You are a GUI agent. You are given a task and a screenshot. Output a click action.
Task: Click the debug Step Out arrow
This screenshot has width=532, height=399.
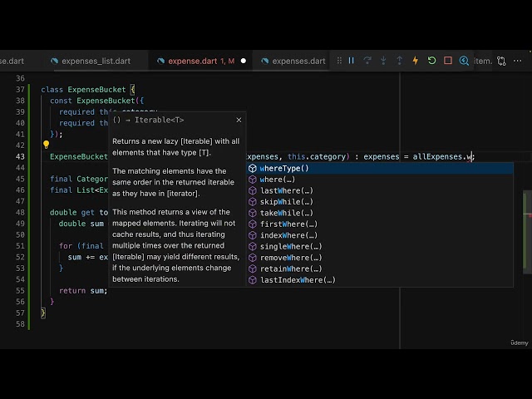coord(399,61)
